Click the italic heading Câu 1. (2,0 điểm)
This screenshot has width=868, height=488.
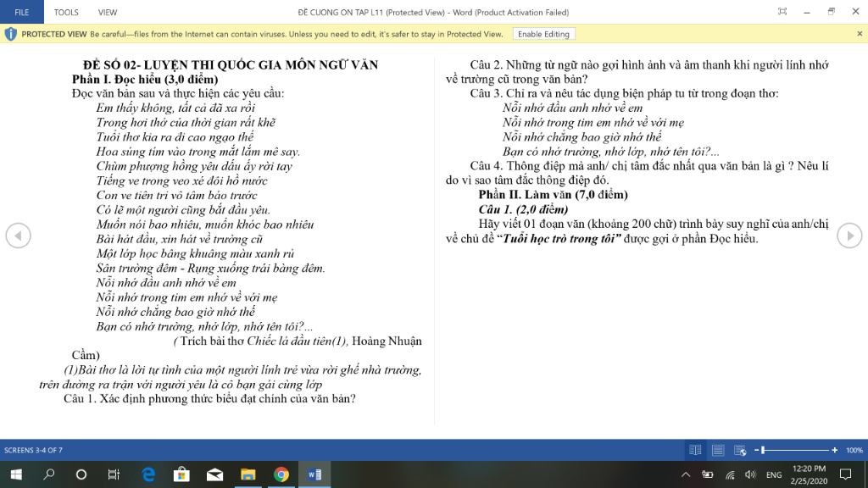(x=523, y=209)
